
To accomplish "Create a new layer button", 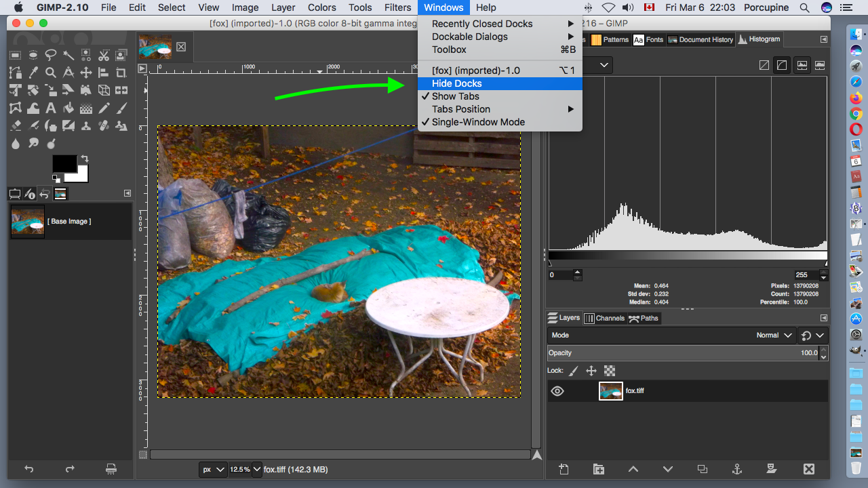I will (x=563, y=469).
